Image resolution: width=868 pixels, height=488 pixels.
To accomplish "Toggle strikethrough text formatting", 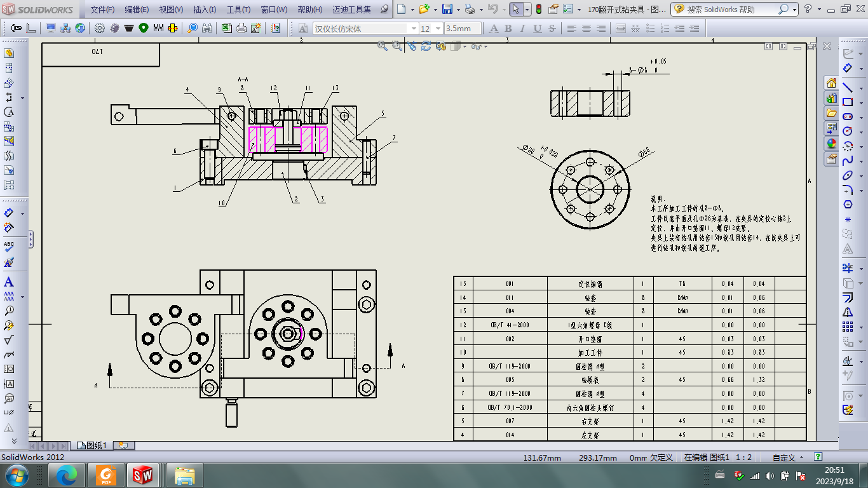I will tap(552, 29).
